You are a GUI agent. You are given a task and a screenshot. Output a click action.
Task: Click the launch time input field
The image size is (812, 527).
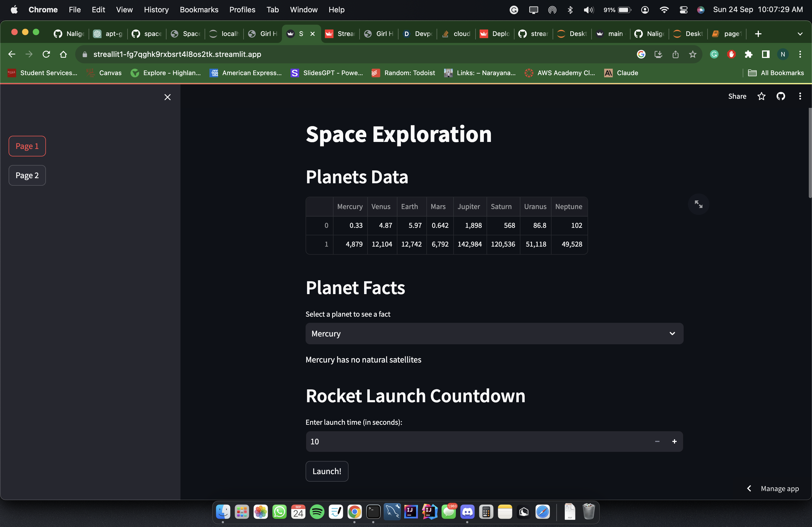[x=409, y=441]
